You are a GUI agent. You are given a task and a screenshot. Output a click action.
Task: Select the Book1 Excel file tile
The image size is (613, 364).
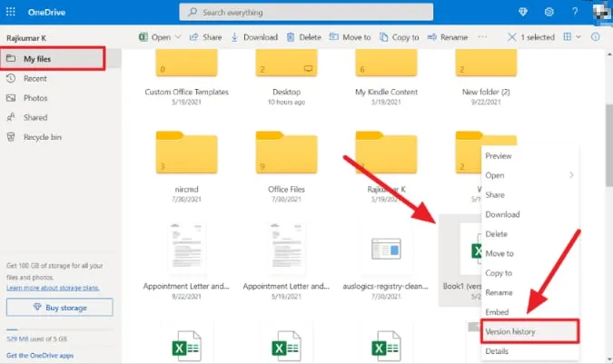460,261
